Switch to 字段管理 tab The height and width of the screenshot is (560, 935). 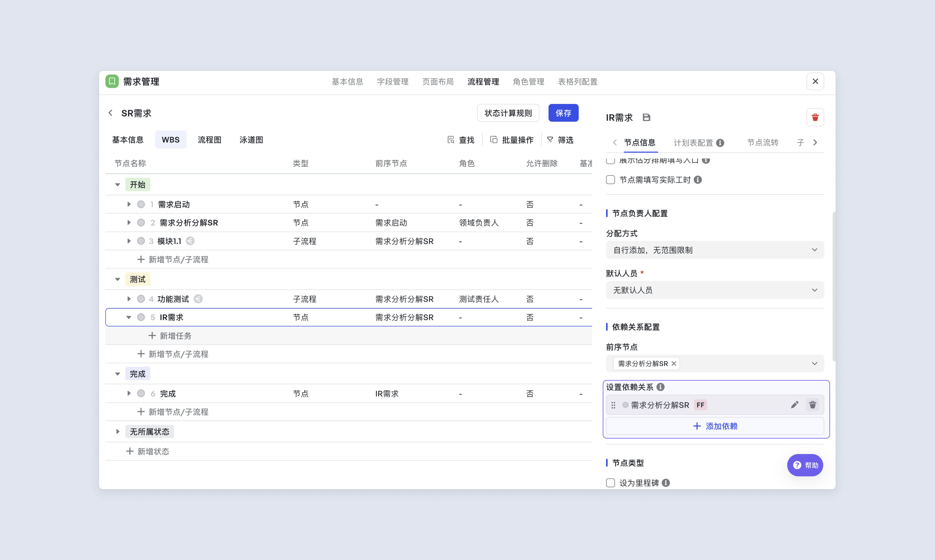point(392,81)
